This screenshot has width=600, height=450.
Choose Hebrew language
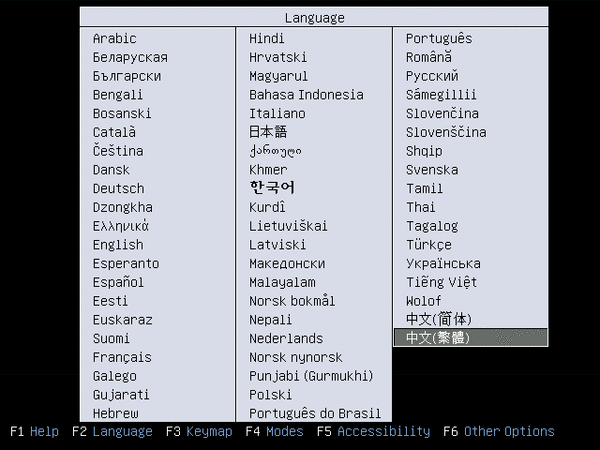(x=116, y=413)
